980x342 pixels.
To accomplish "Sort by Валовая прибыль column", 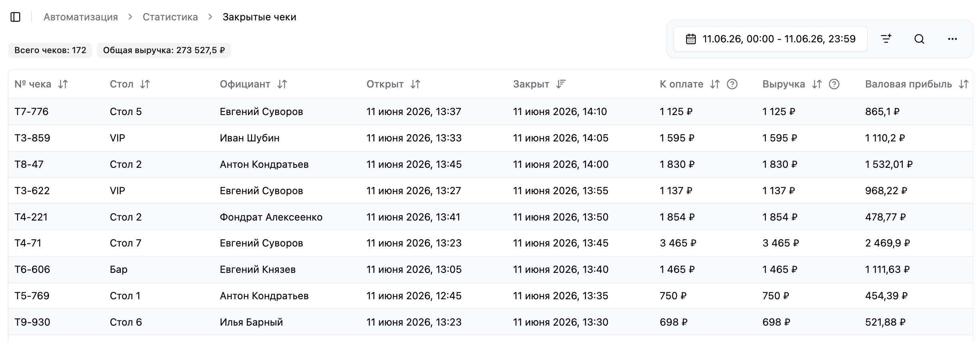I will [963, 84].
